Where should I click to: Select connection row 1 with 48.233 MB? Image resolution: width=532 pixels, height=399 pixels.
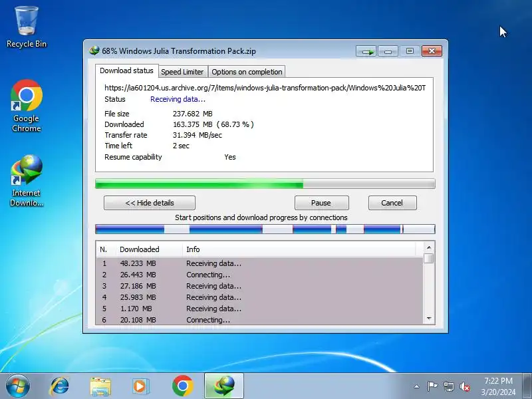click(259, 263)
